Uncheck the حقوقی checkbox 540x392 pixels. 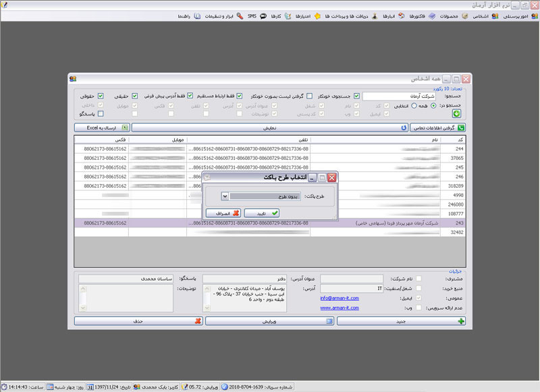tap(101, 96)
